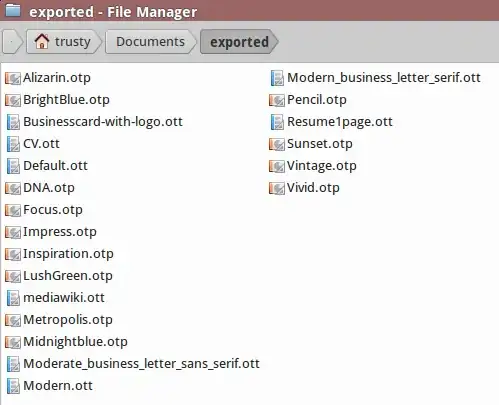Select the Alizarin.otp file name

pyautogui.click(x=57, y=78)
